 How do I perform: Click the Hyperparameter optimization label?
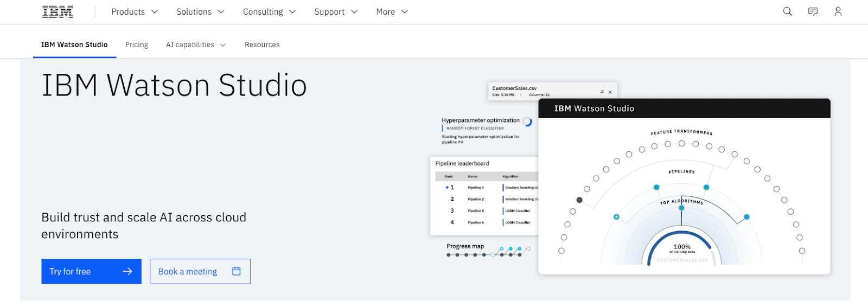481,120
